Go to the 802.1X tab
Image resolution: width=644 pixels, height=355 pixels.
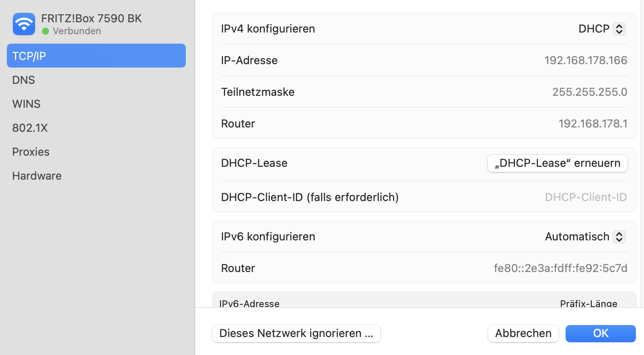click(30, 128)
